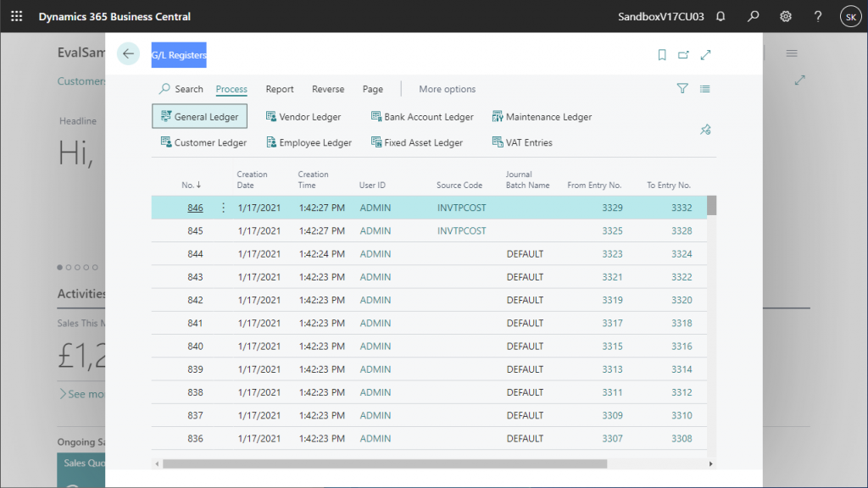Open Fixed Asset Ledger action
Viewport: 868px width, 488px height.
[417, 142]
